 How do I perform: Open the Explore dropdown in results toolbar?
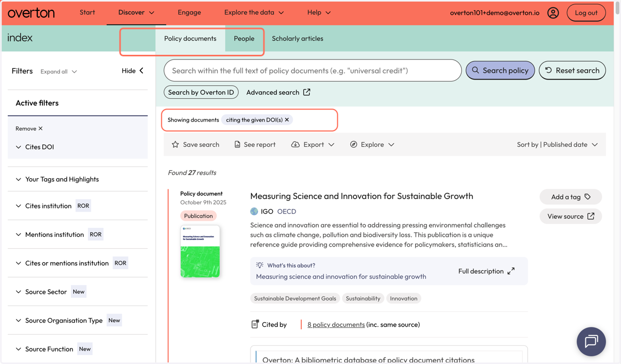click(372, 145)
